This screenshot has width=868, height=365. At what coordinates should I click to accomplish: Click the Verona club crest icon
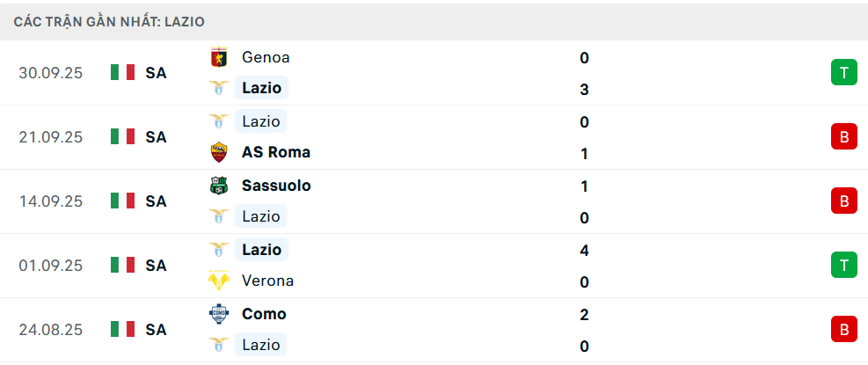[218, 281]
